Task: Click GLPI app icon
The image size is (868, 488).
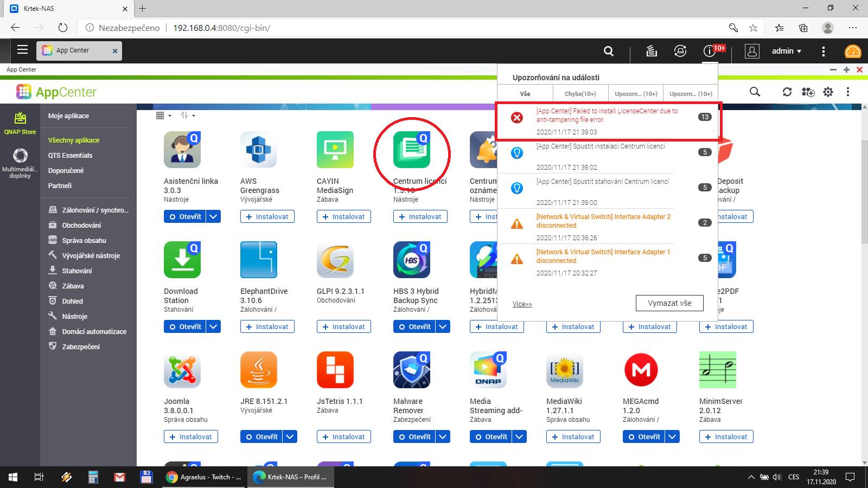Action: pyautogui.click(x=335, y=260)
